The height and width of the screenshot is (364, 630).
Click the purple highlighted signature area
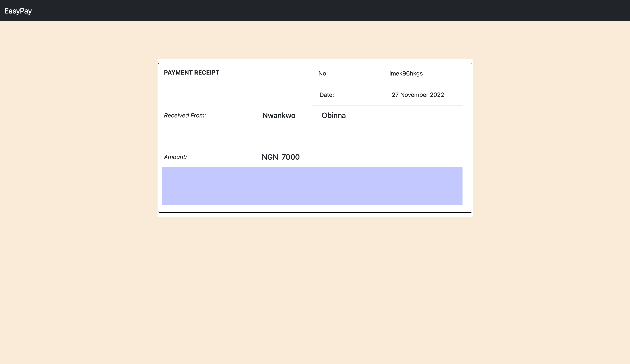tap(312, 186)
